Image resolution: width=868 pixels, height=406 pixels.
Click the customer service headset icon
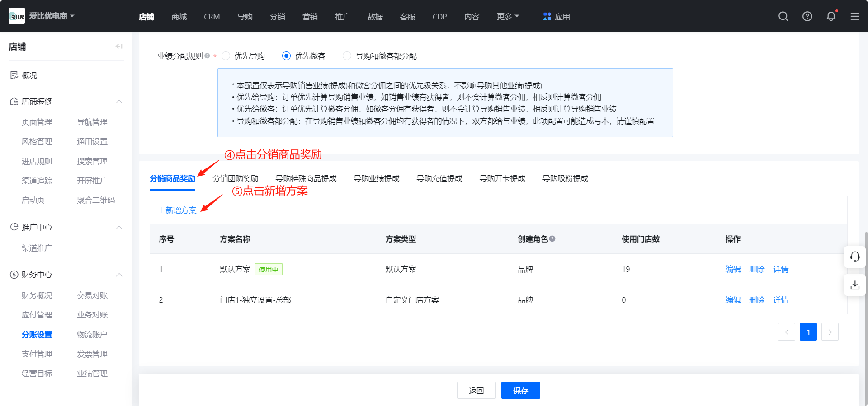854,257
